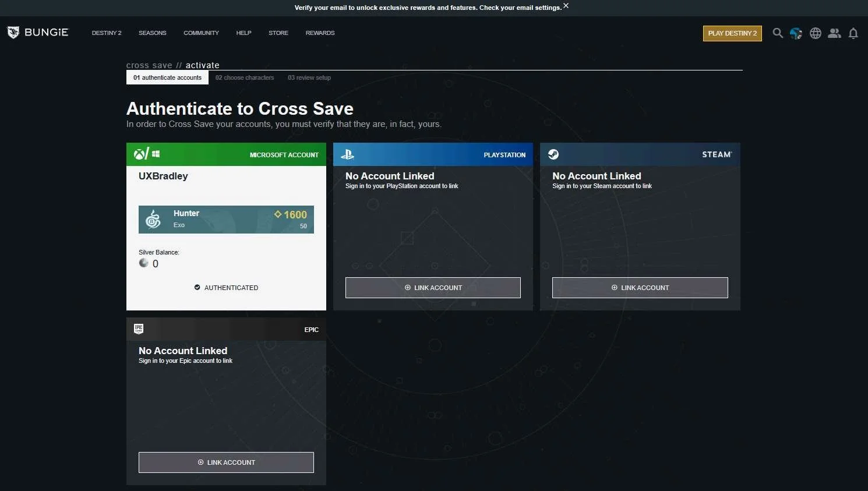Open the Community menu
The height and width of the screenshot is (491, 868).
[201, 33]
